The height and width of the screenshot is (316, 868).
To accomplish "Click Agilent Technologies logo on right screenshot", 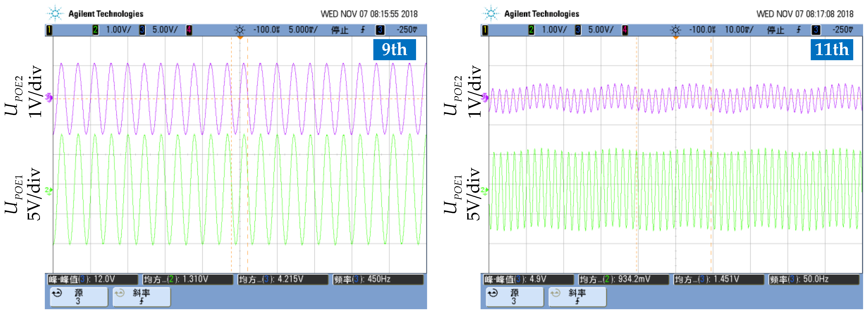I will [x=491, y=13].
